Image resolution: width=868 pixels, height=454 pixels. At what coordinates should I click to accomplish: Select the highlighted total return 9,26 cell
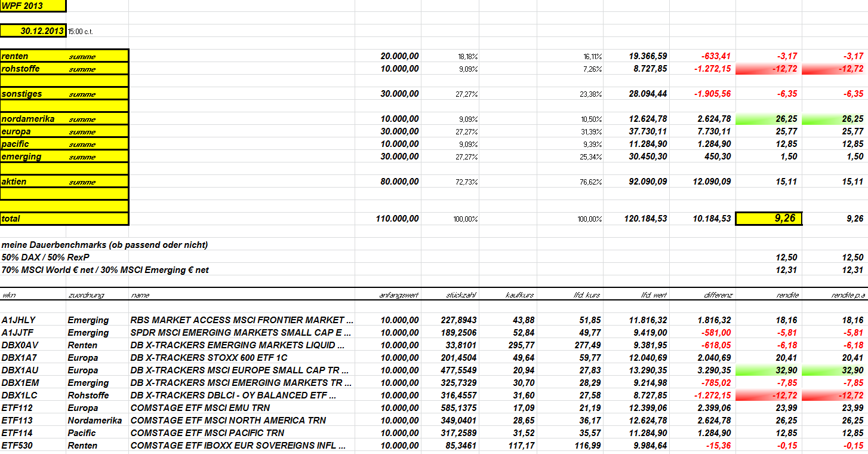click(x=769, y=219)
